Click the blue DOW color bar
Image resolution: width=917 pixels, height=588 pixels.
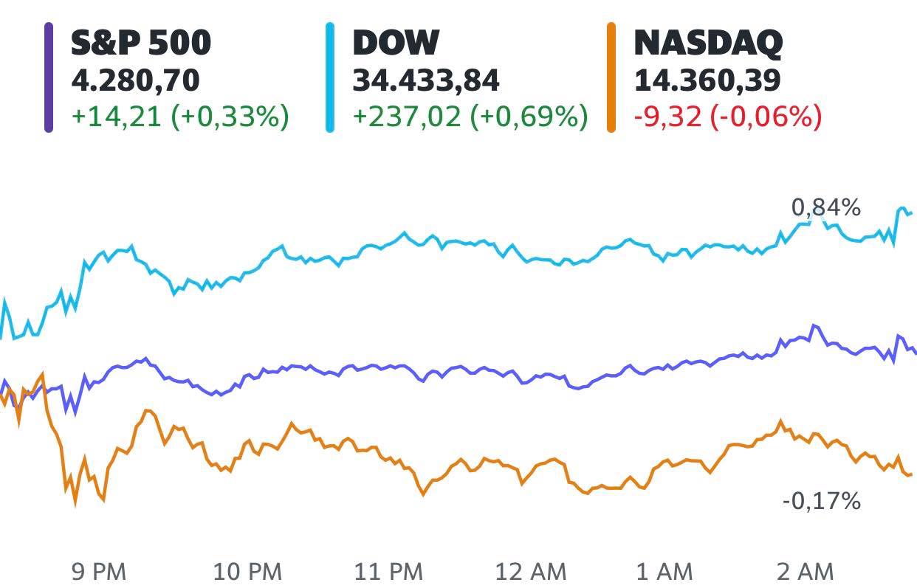330,77
